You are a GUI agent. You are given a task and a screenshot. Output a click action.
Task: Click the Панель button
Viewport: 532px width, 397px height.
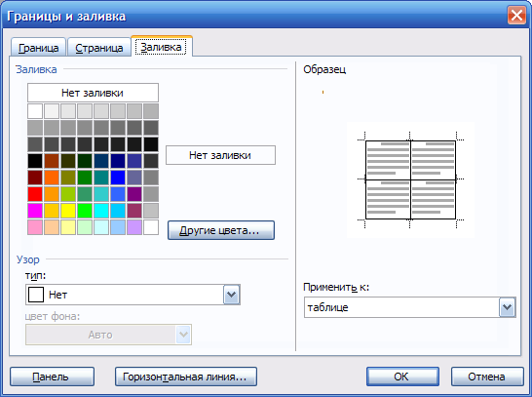tap(52, 377)
